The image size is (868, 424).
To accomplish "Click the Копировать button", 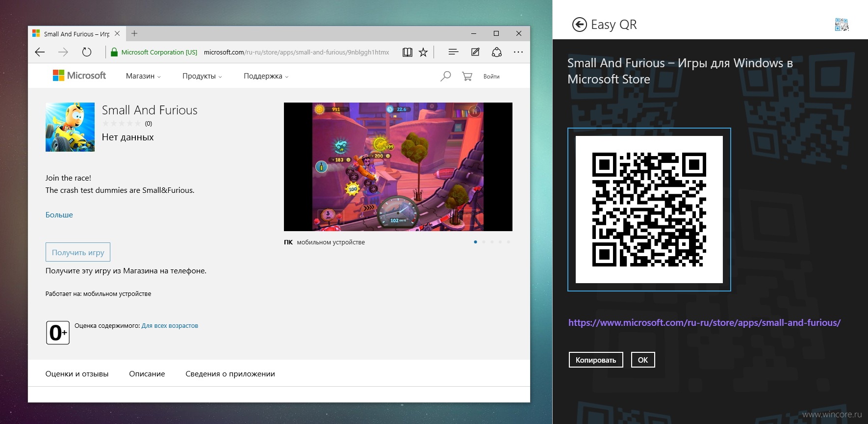I will coord(596,360).
